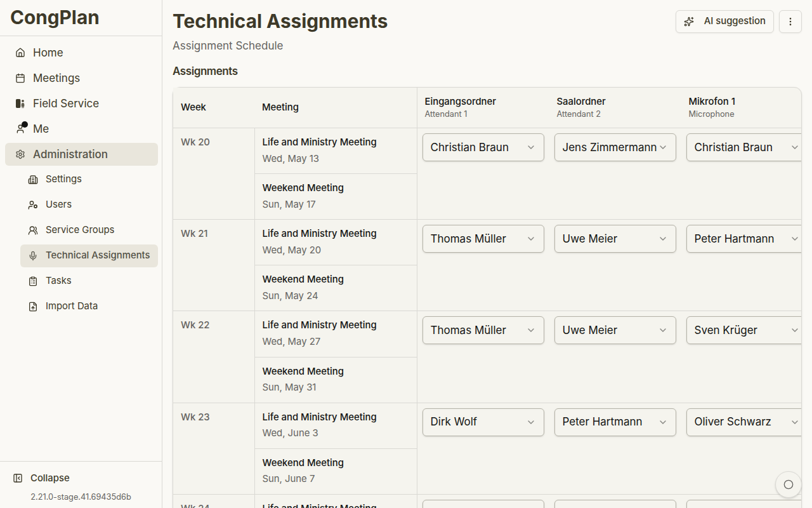
Task: Click the Administration gear icon
Action: click(20, 154)
